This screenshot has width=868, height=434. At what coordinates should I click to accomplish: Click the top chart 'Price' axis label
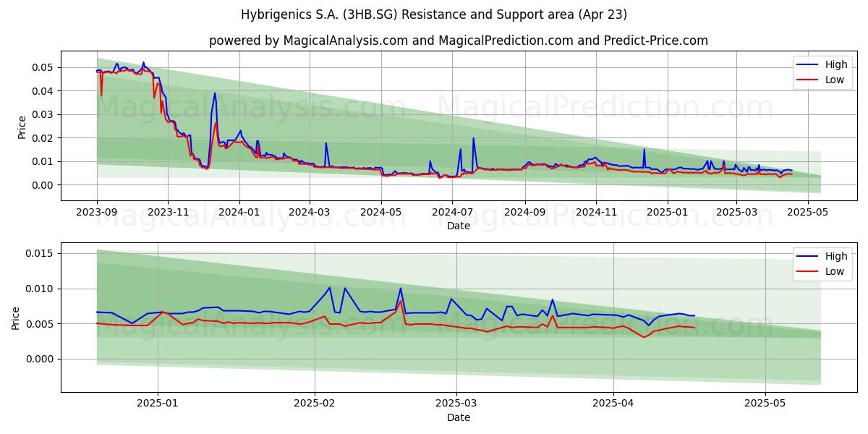coord(22,126)
